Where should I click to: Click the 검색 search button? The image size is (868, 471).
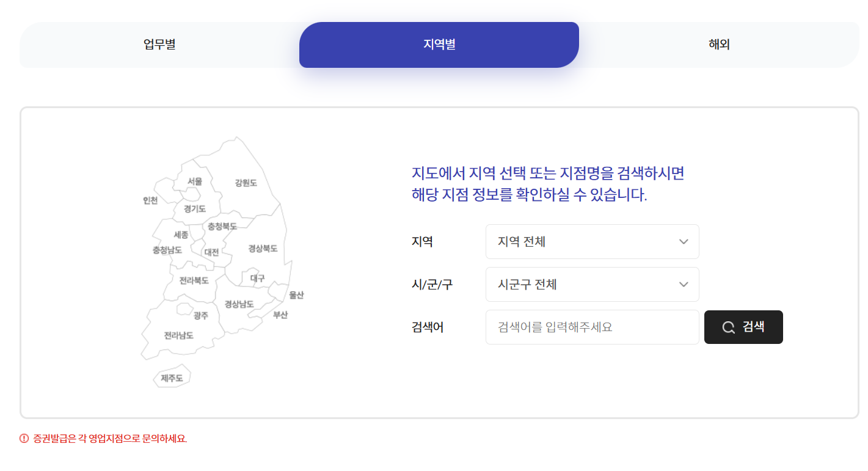click(x=743, y=327)
